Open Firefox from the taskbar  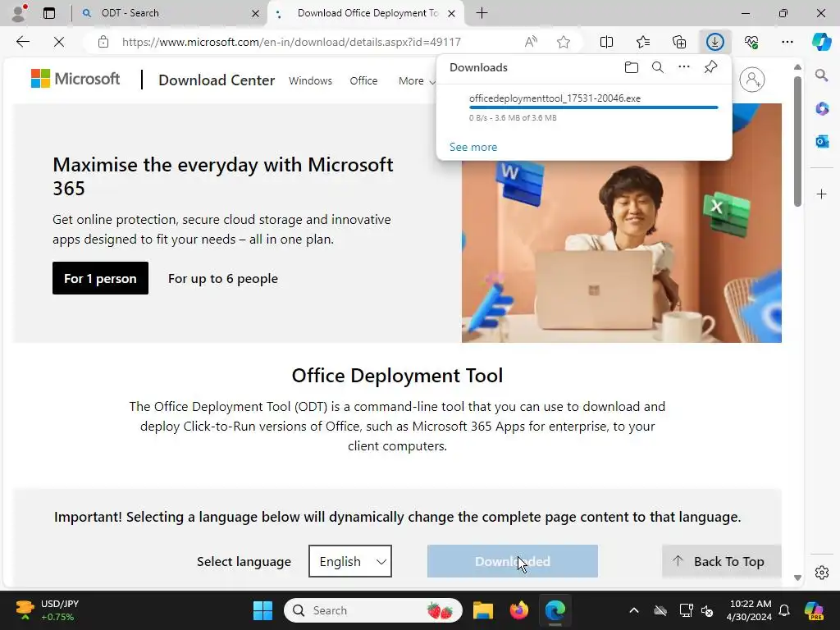[x=518, y=610]
